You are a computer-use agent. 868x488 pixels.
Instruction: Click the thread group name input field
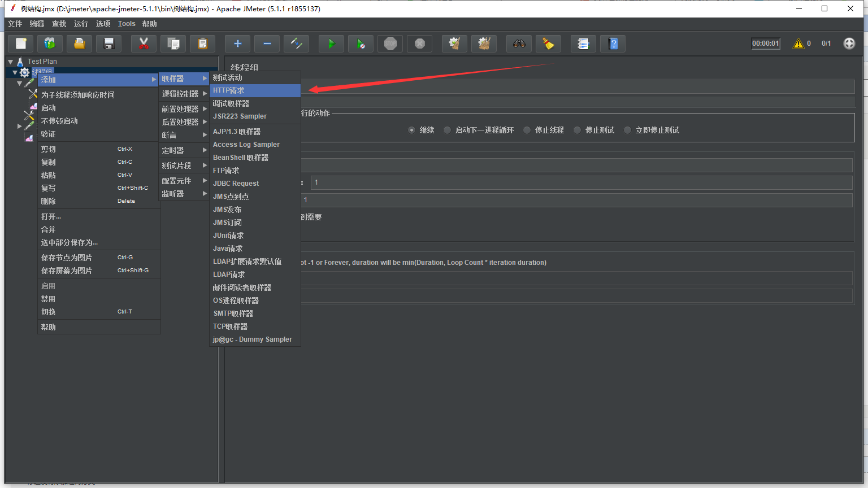click(578, 87)
